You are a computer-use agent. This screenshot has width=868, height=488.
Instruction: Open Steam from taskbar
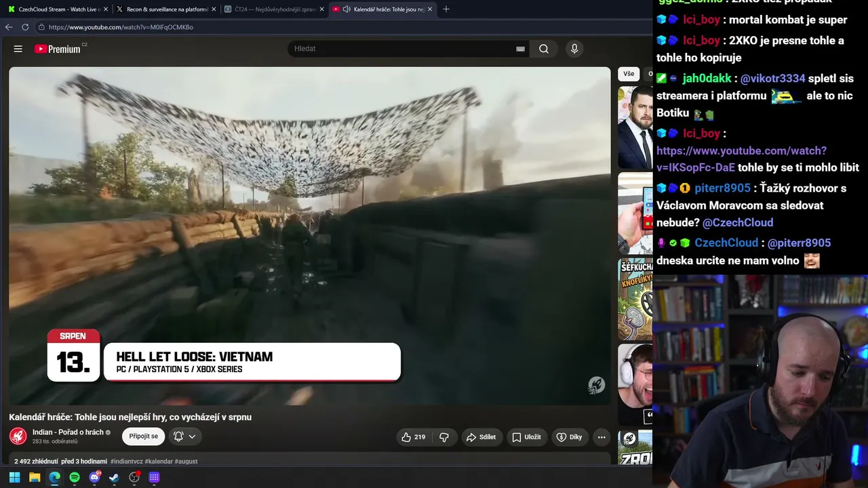click(x=114, y=477)
